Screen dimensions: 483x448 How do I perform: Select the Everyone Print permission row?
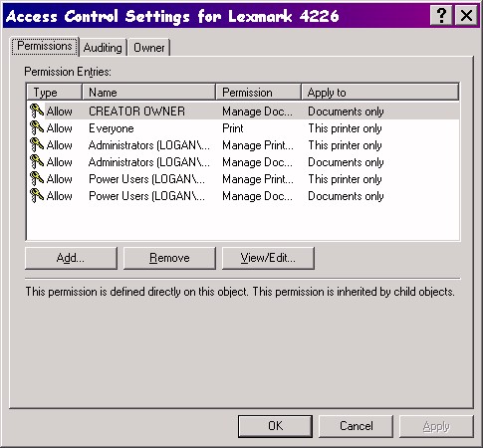(x=243, y=128)
